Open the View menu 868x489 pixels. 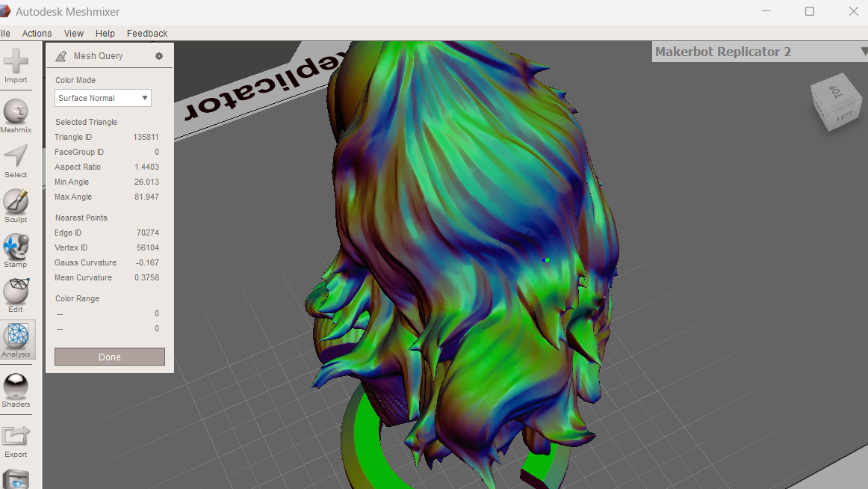[73, 33]
